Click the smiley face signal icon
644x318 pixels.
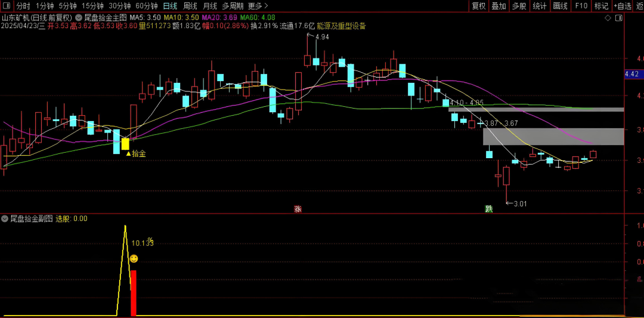click(134, 259)
